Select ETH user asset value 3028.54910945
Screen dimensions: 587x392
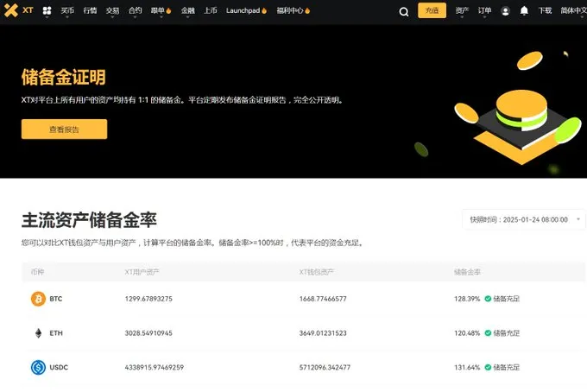(148, 332)
